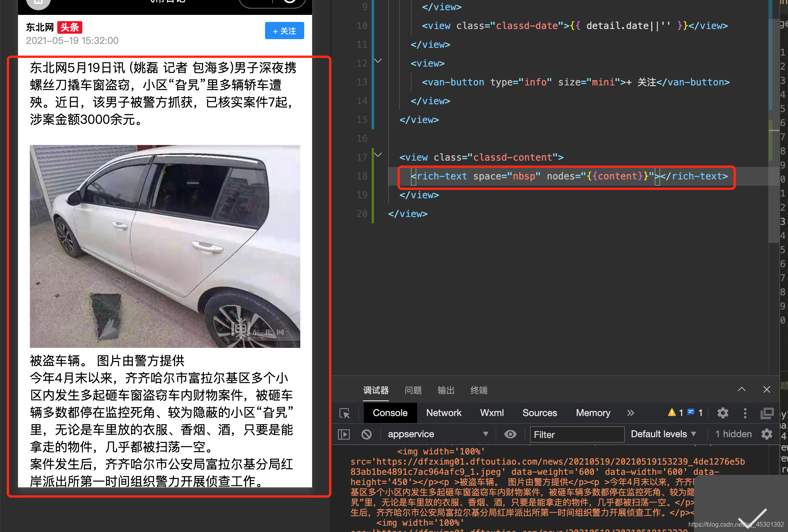Select the inspect element picker icon

(x=344, y=413)
